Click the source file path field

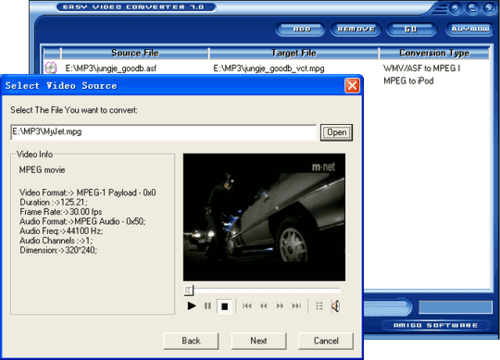click(163, 132)
